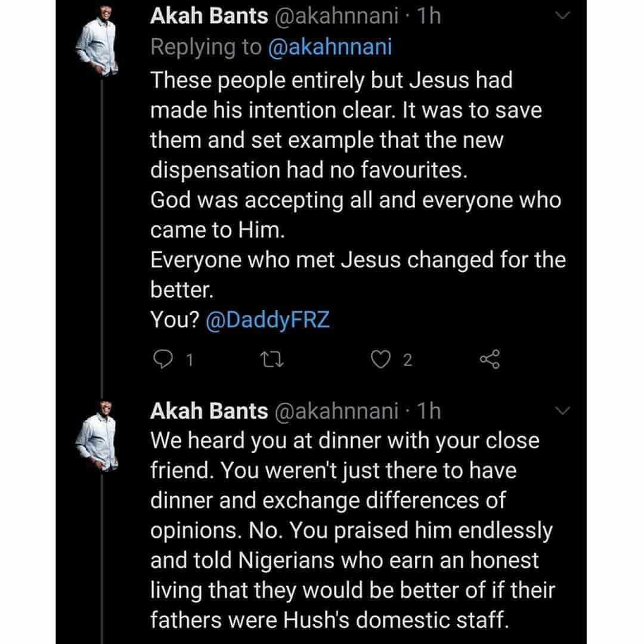Open second tweet's 1h timestamp
644x644 pixels.
coord(429,410)
